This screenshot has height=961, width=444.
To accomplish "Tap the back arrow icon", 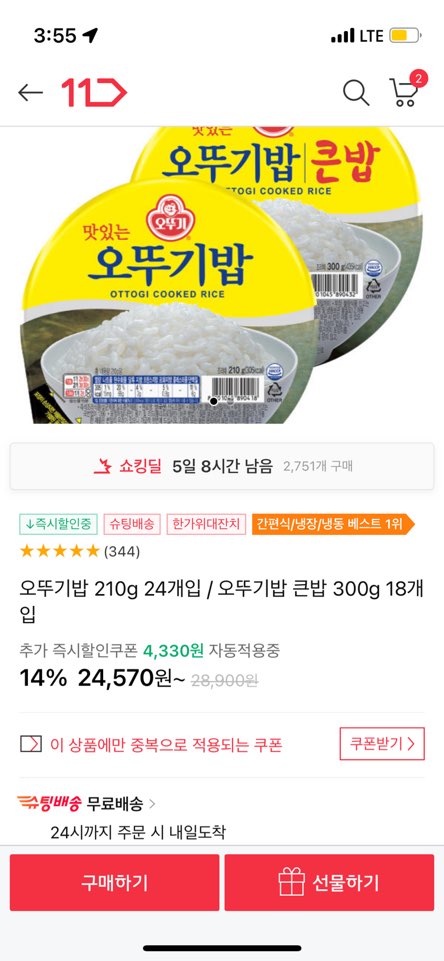I will 30,93.
